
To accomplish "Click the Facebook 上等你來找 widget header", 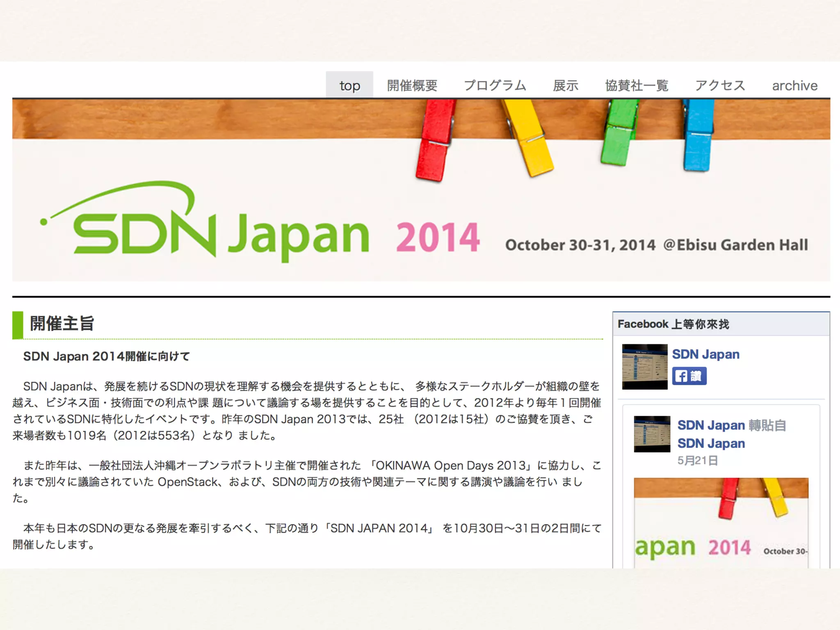I will tap(673, 324).
